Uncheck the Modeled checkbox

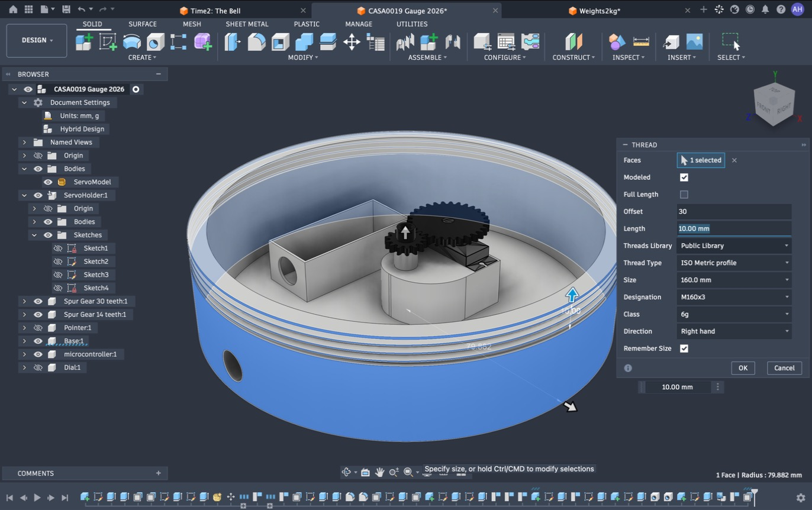[x=684, y=177]
